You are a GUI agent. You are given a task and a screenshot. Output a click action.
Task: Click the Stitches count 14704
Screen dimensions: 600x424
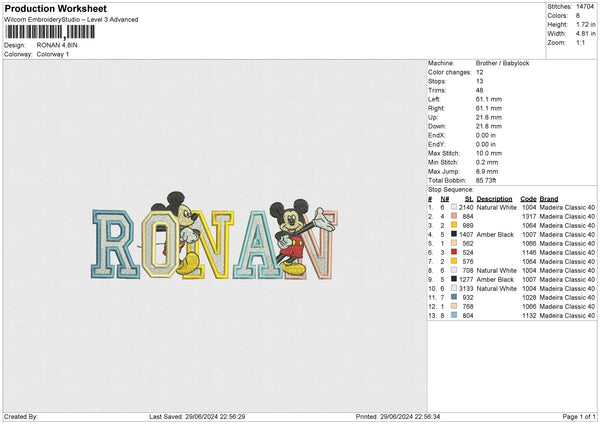pyautogui.click(x=585, y=6)
